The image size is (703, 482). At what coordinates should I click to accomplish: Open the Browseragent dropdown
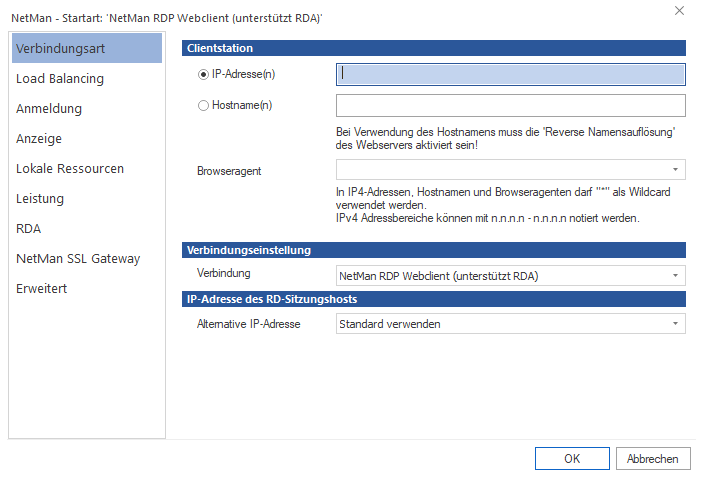coord(510,171)
